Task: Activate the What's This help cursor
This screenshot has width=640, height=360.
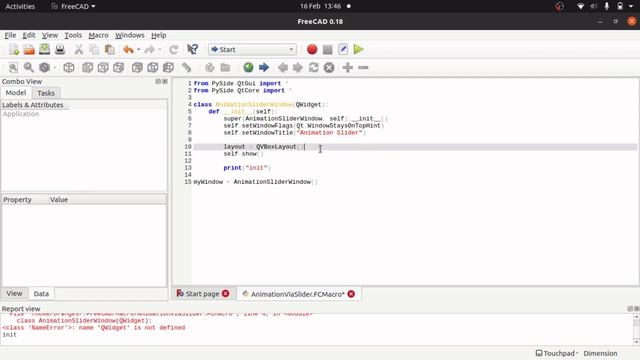Action: coord(192,49)
